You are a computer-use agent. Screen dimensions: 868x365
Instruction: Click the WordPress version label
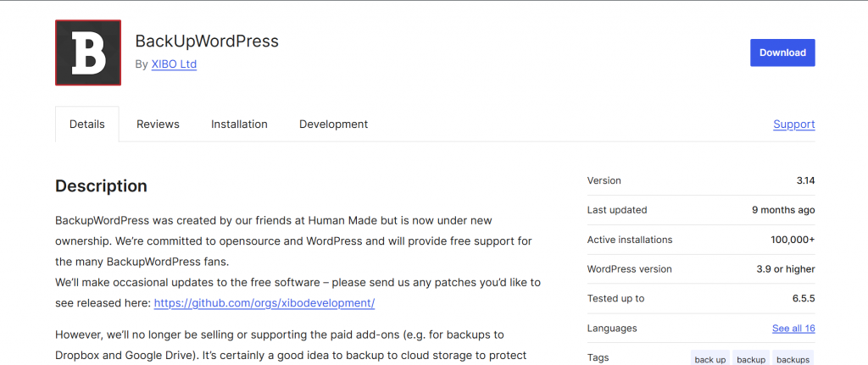point(630,268)
